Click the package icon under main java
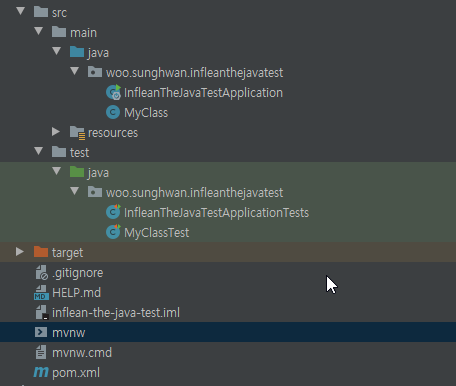 [x=95, y=72]
